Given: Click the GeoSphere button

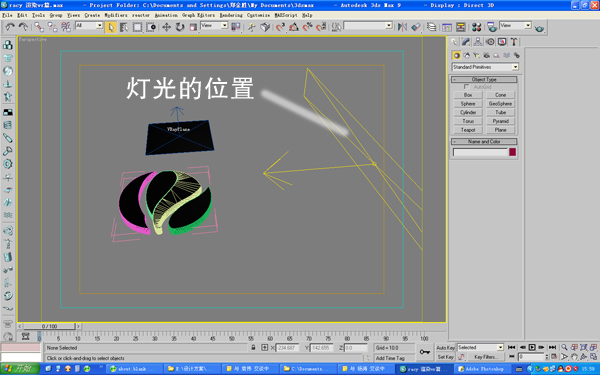Looking at the screenshot, I should coord(501,104).
